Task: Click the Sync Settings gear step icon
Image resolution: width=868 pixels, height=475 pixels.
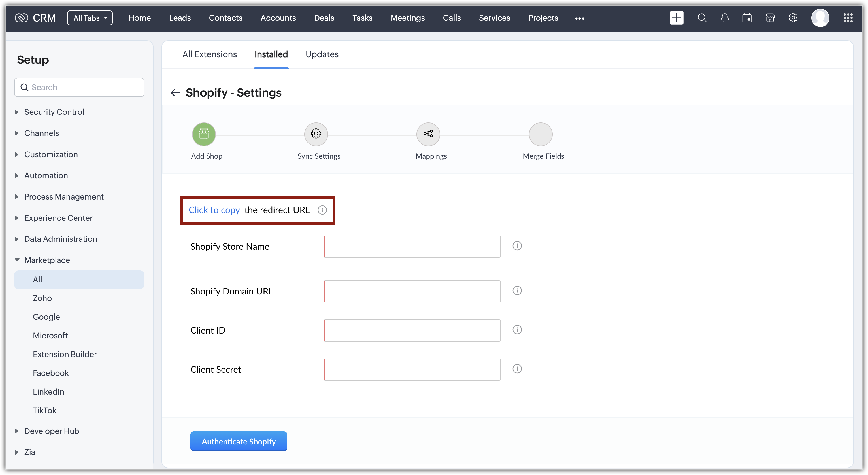Action: tap(316, 134)
